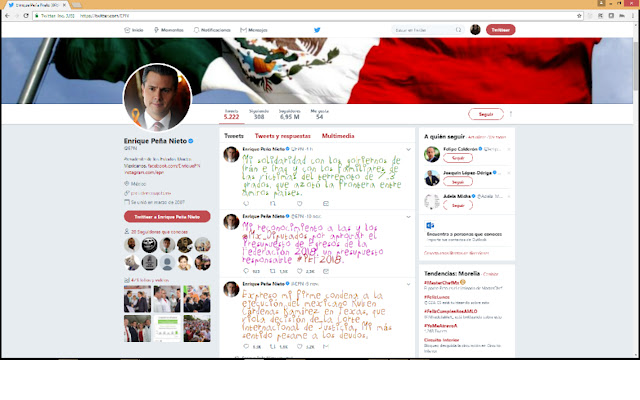The width and height of the screenshot is (640, 400).
Task: Send the Irán e Irak tweet by direct message
Action: tap(326, 203)
